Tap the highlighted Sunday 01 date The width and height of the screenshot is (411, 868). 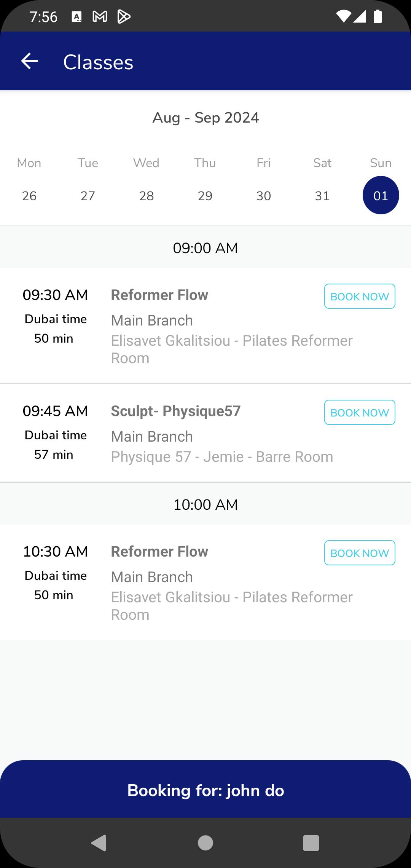[x=381, y=195]
